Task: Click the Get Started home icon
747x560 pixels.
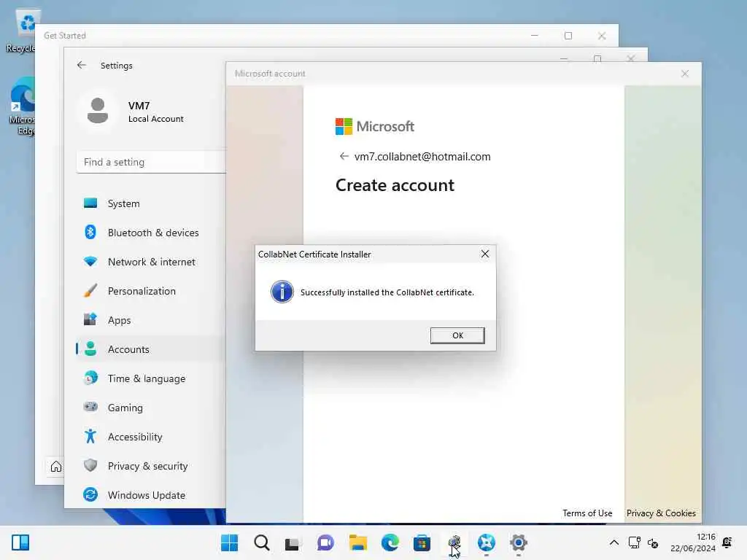Action: (56, 466)
